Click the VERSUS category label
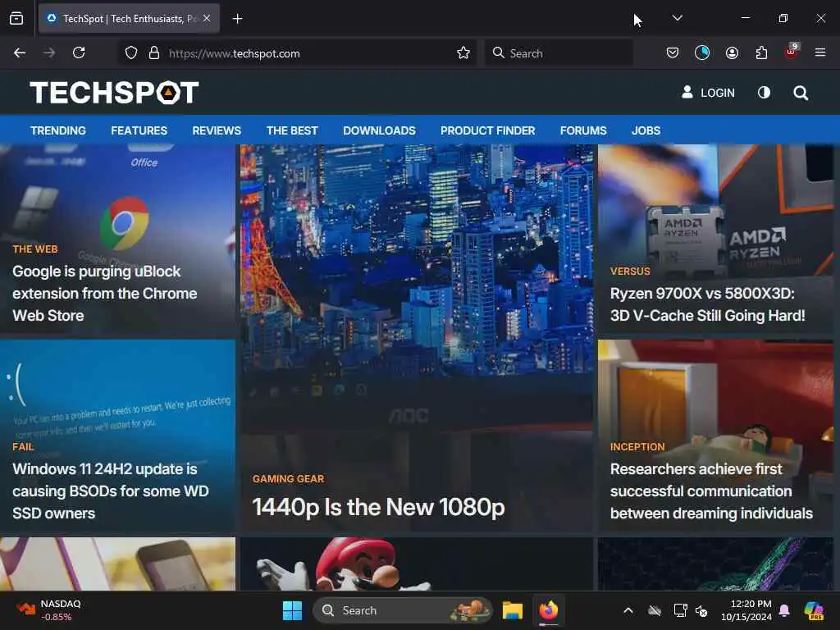 [630, 272]
